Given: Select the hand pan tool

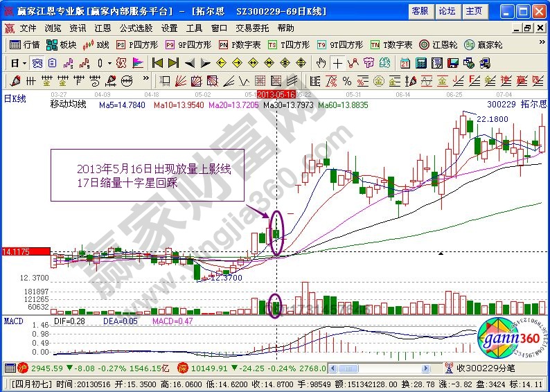Looking at the screenshot, I should 321,62.
